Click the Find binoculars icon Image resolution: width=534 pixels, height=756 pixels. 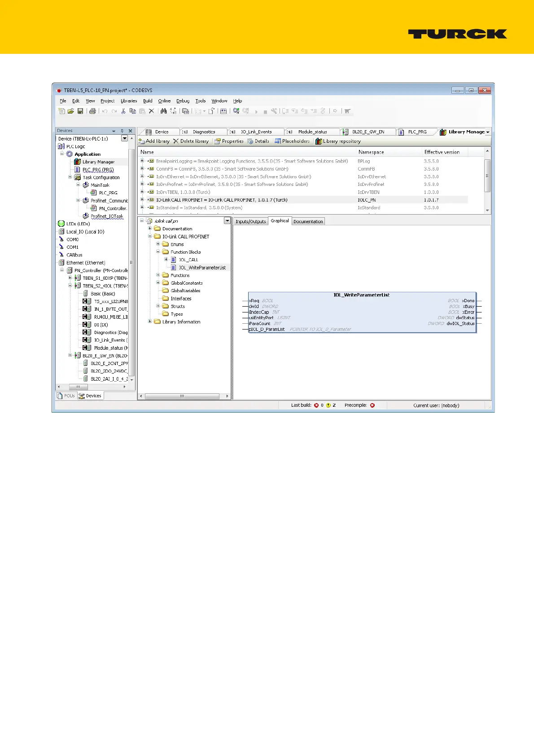pyautogui.click(x=163, y=111)
